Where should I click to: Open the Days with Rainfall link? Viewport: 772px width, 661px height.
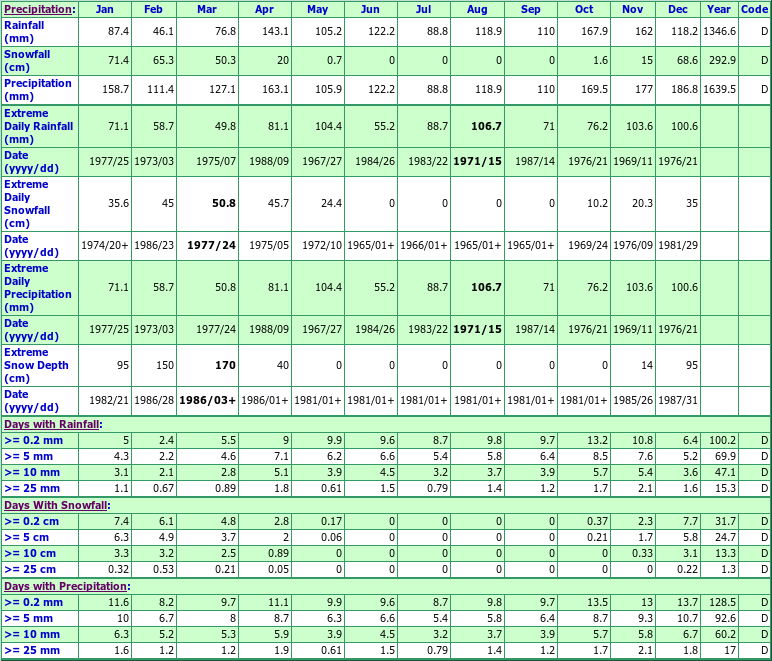51,424
